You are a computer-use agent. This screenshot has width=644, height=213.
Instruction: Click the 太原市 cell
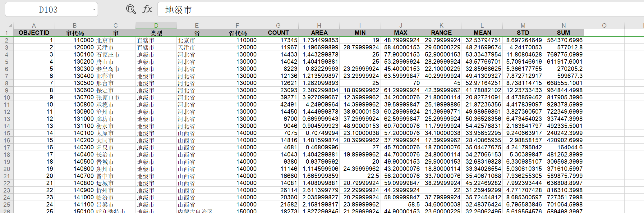[115, 133]
